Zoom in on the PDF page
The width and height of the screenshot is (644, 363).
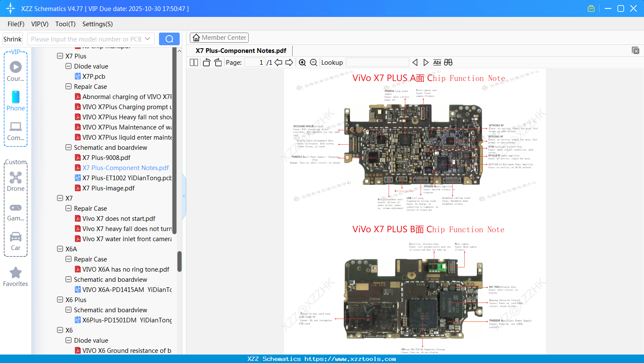tap(302, 62)
